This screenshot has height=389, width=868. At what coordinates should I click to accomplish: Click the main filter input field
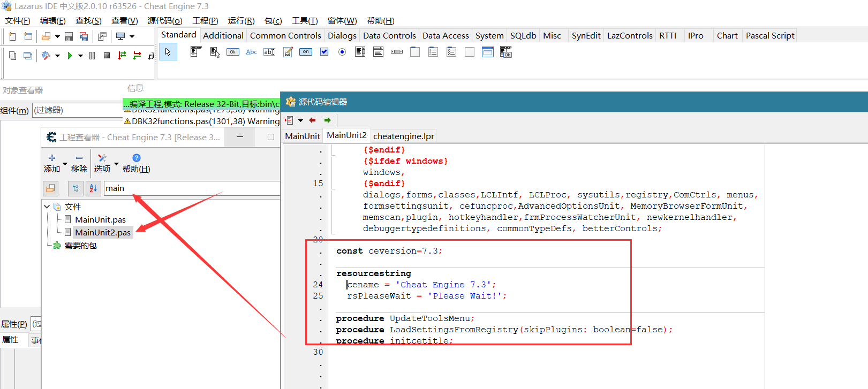(192, 188)
